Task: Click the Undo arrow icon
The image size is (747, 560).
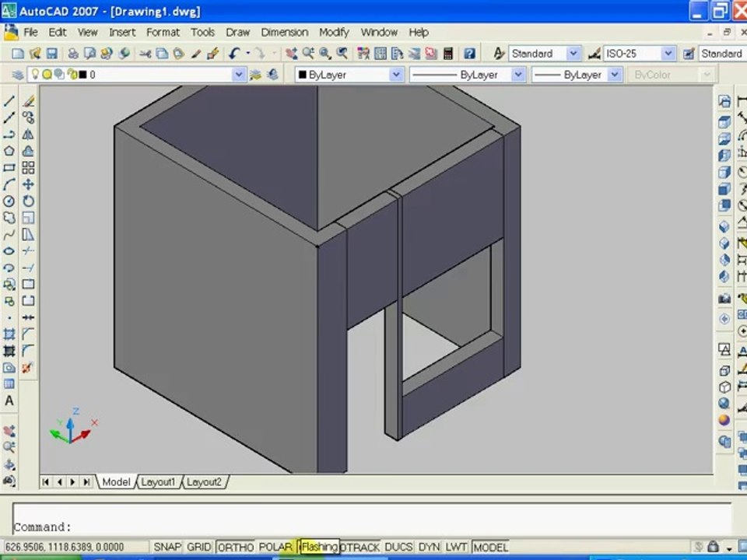Action: pyautogui.click(x=234, y=54)
